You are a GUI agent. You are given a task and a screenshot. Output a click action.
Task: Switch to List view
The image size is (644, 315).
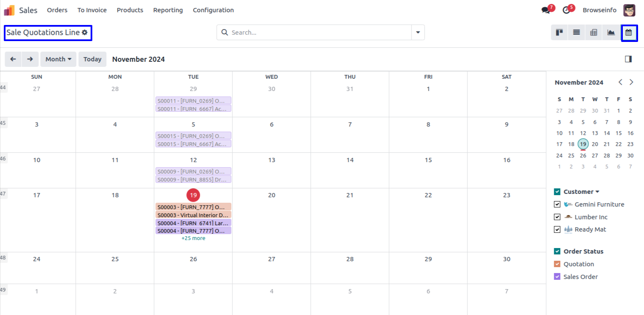point(576,33)
